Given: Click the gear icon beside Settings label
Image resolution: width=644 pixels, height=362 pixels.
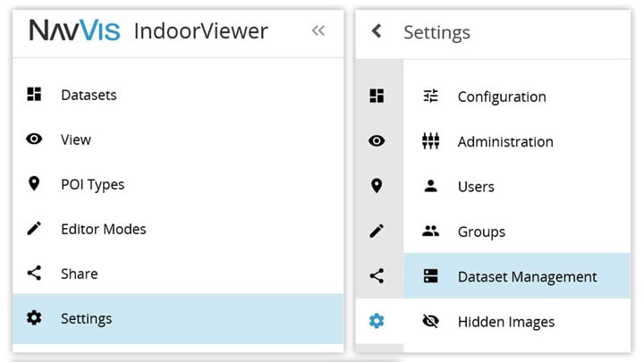Looking at the screenshot, I should (x=34, y=317).
